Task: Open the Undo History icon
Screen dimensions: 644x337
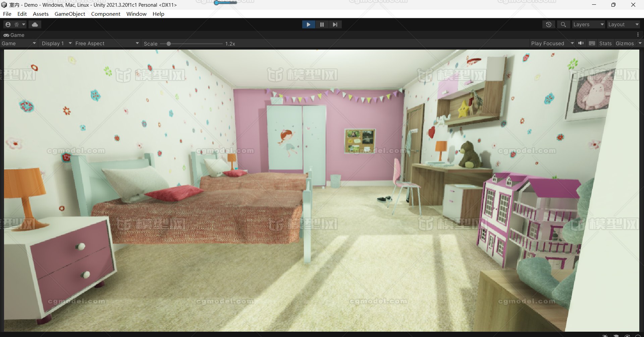Action: click(549, 24)
